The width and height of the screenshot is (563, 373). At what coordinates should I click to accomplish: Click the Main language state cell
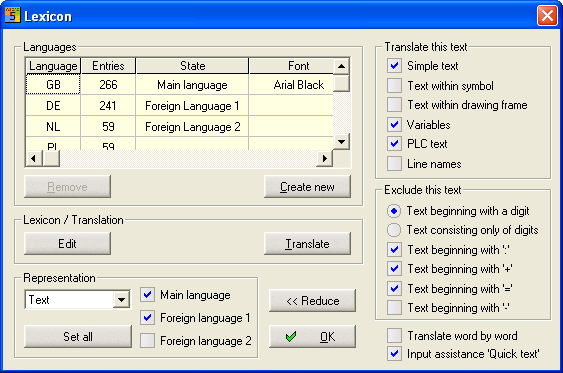pyautogui.click(x=192, y=85)
